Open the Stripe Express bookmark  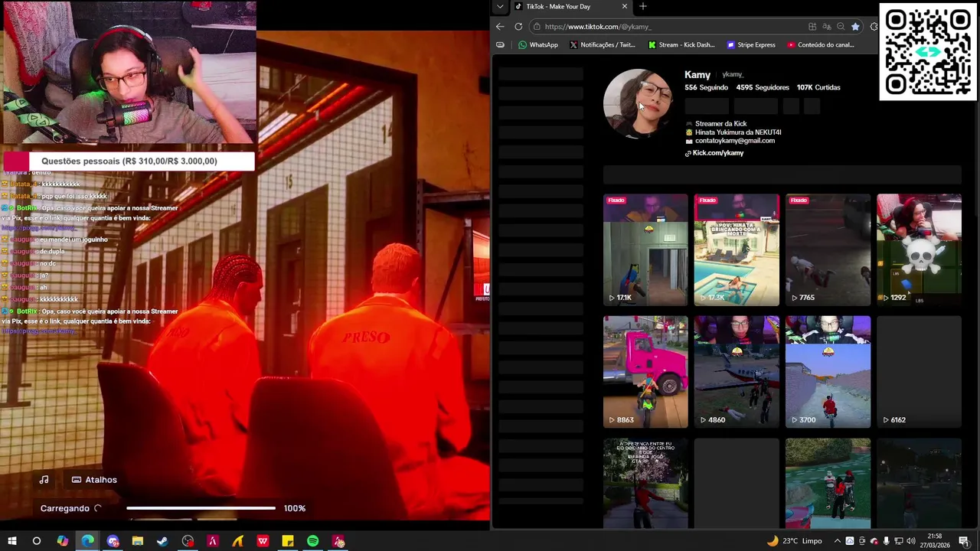pyautogui.click(x=750, y=44)
